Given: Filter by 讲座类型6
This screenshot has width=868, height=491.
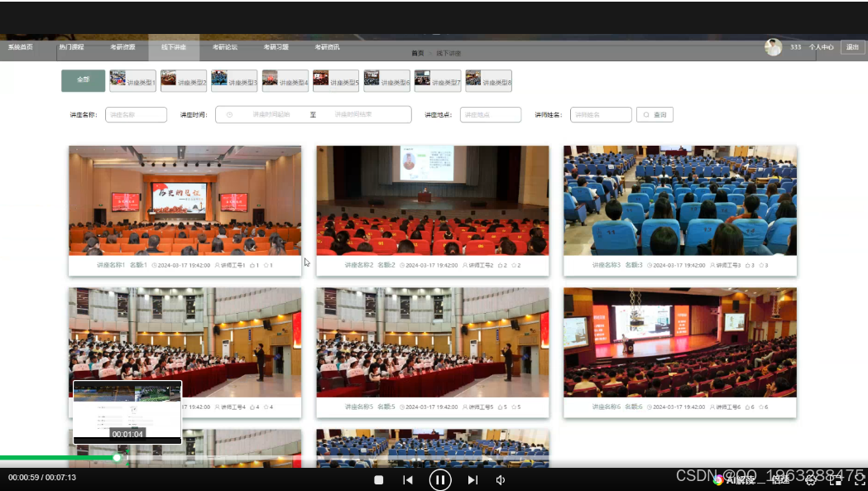Looking at the screenshot, I should coord(387,80).
